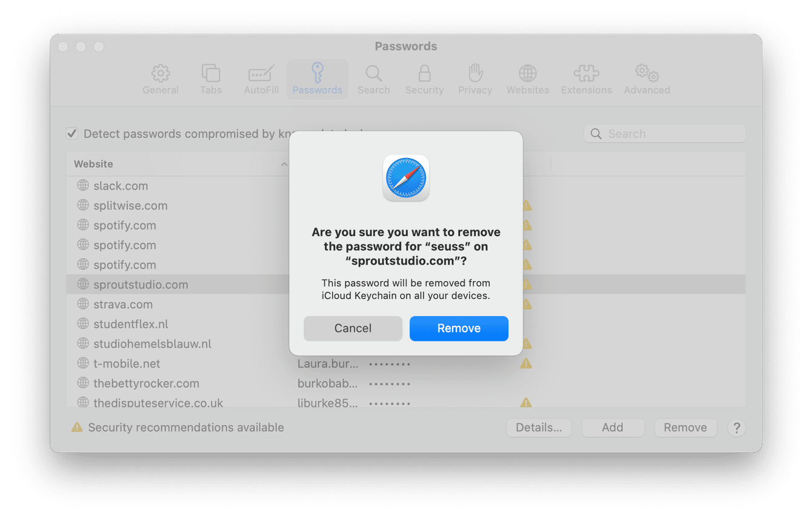The image size is (812, 519).
Task: Click the warning triangle beside t-mobile.net
Action: [525, 363]
